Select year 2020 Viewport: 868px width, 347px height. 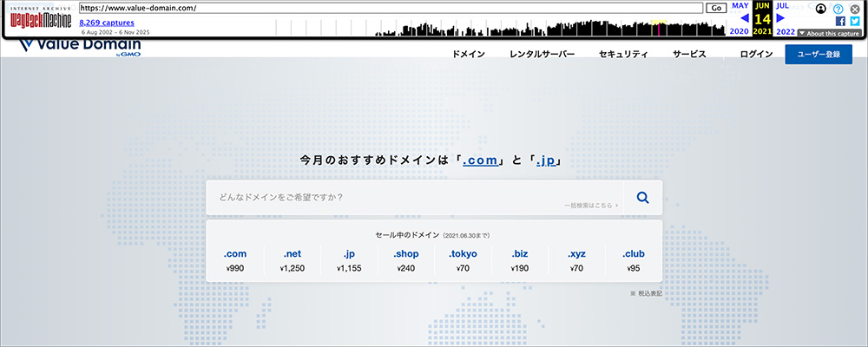point(739,31)
